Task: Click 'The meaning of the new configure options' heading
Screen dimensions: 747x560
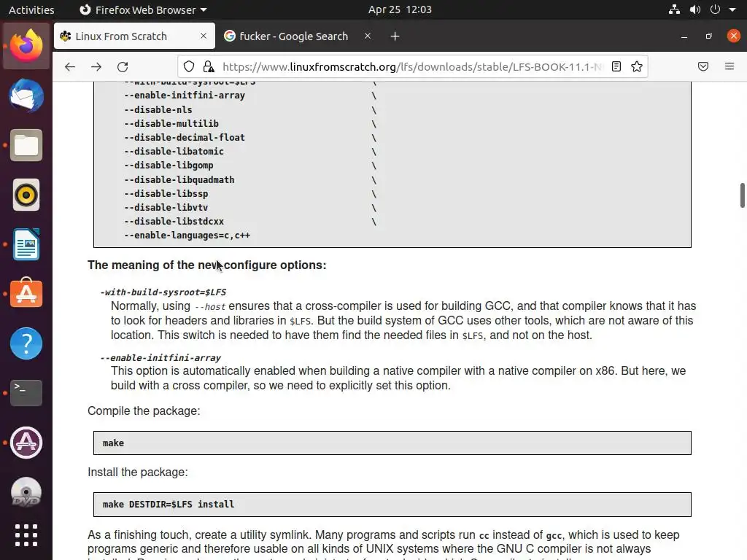Action: click(206, 265)
